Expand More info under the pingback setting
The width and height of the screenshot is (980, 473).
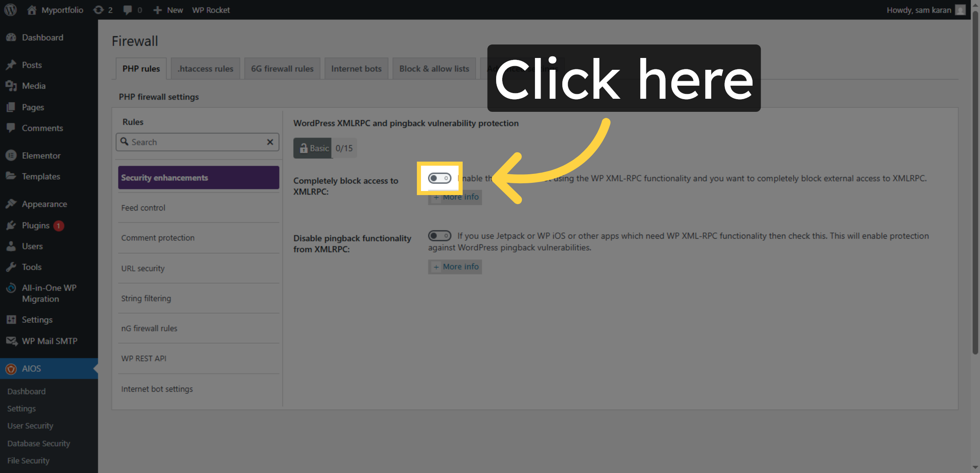454,266
